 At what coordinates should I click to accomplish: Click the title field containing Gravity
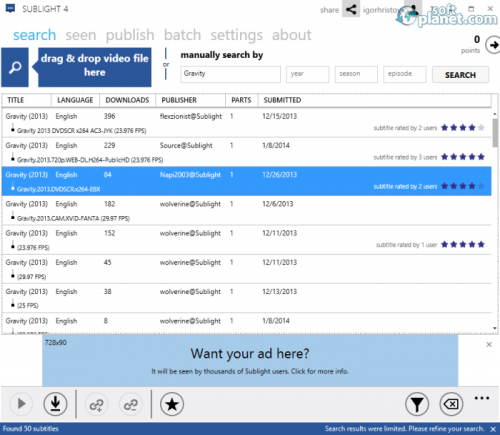(x=230, y=74)
